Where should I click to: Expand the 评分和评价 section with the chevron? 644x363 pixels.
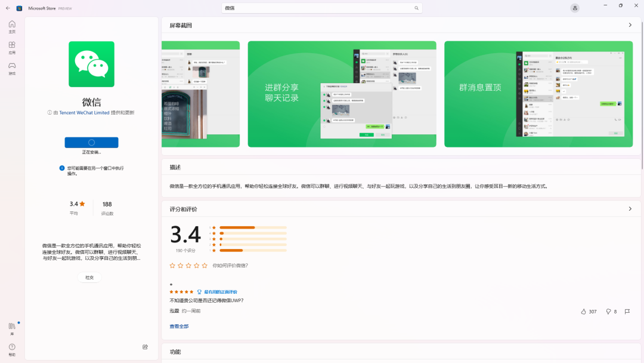630,208
